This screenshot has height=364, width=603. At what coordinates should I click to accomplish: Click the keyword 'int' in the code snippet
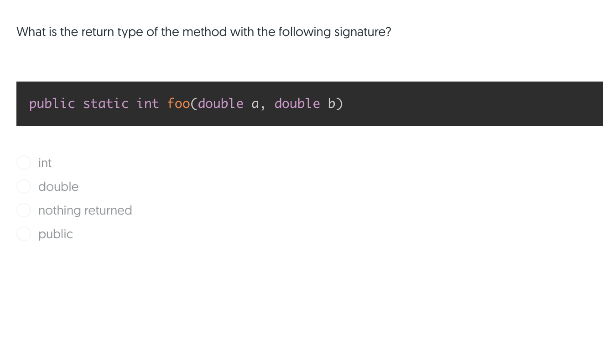click(147, 103)
